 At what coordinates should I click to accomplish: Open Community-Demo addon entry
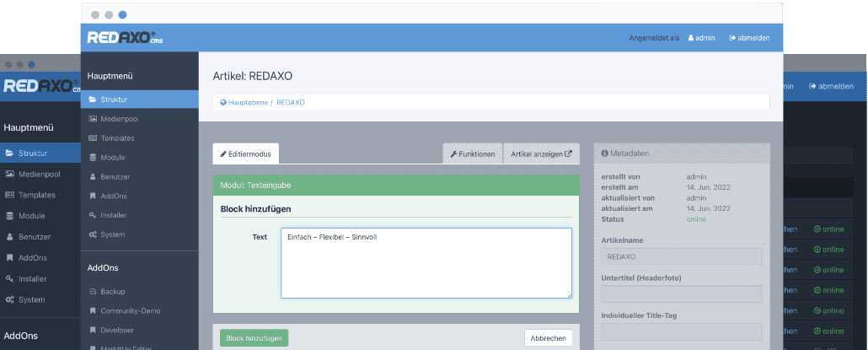(x=131, y=311)
